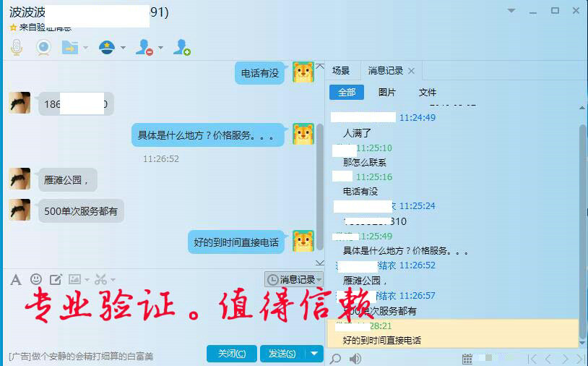This screenshot has height=366, width=588.
Task: Open the calendar date picker in history
Action: coord(467,358)
